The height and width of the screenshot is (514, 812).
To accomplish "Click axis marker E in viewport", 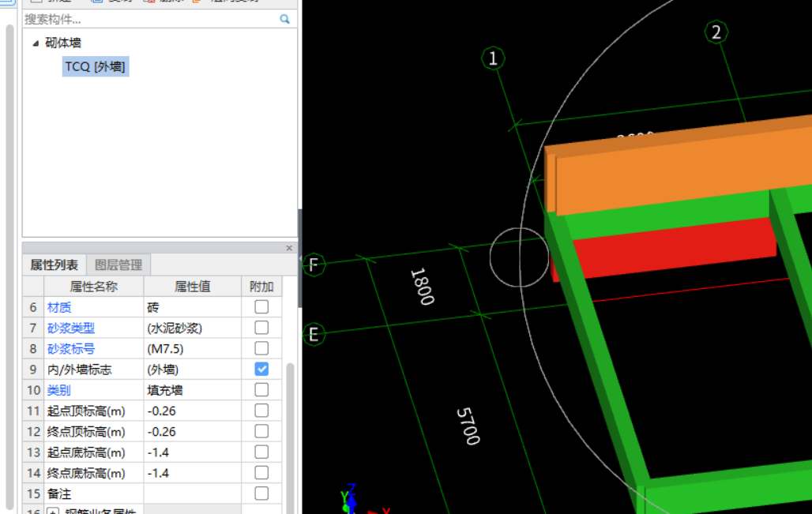I will (x=314, y=335).
